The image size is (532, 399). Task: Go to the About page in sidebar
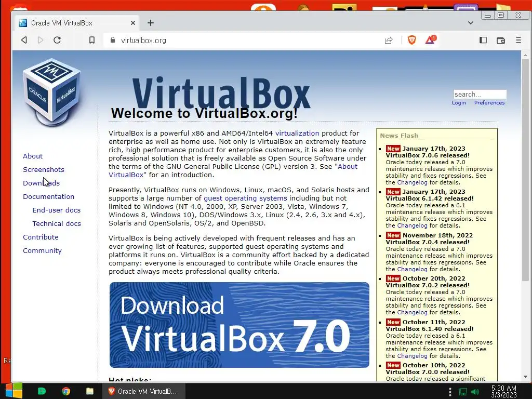33,156
